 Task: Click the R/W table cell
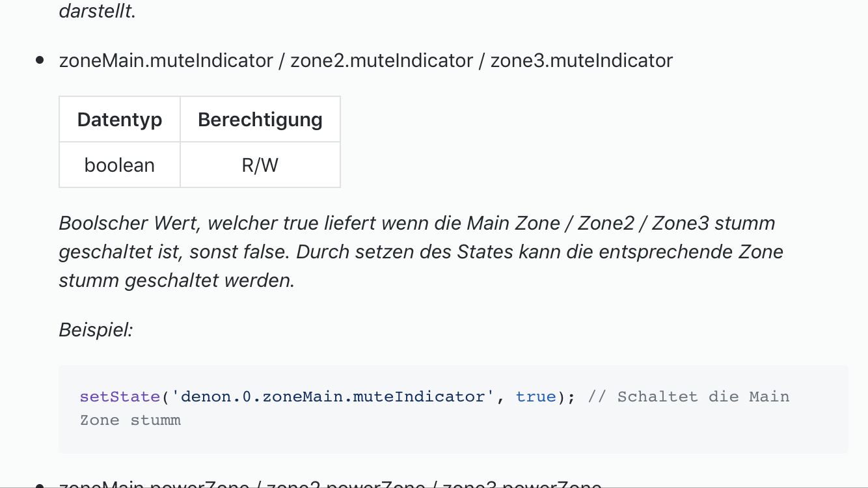pyautogui.click(x=260, y=165)
